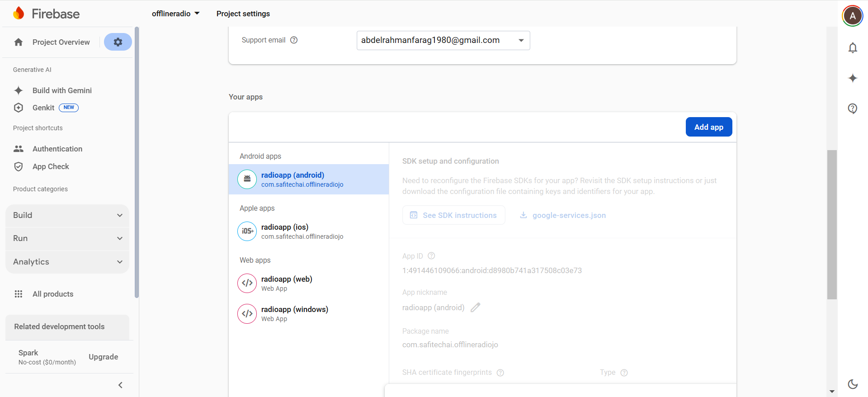This screenshot has width=868, height=397.
Task: Expand the Build category
Action: [x=67, y=215]
